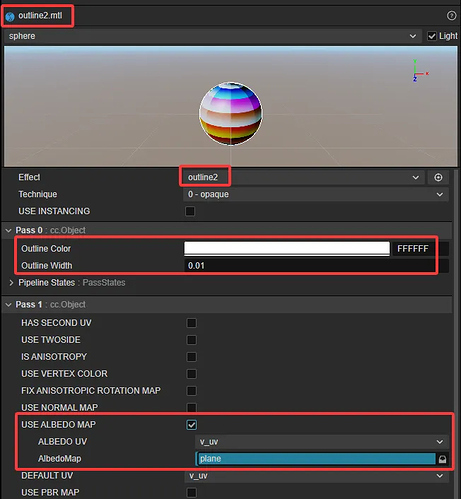Toggle the Light checkbox
This screenshot has height=499, width=461.
point(432,36)
